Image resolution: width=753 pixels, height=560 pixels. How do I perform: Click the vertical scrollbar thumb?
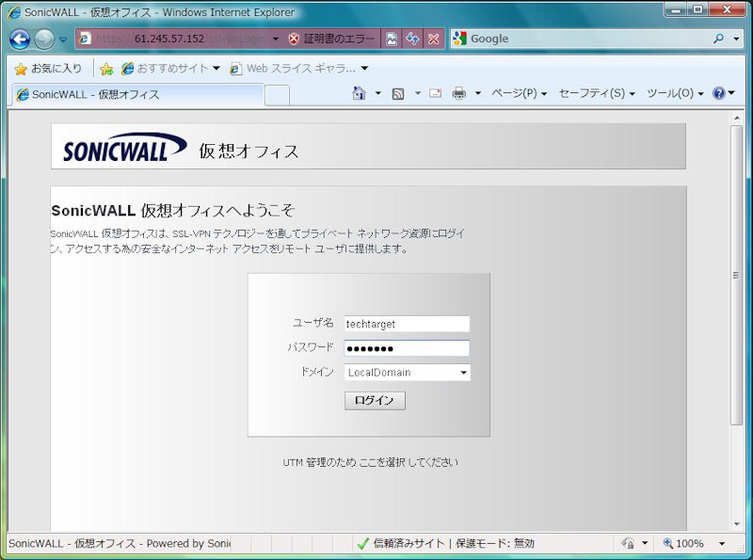737,275
